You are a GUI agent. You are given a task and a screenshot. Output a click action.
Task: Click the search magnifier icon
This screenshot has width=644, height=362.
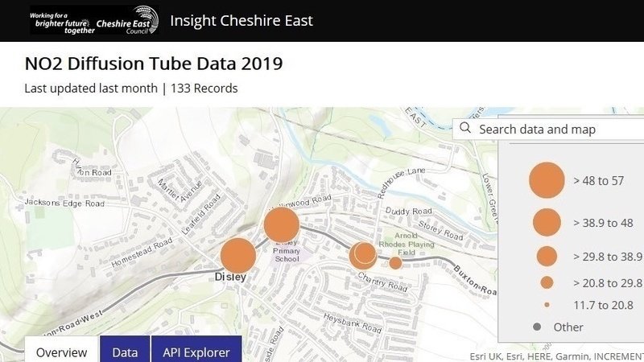click(x=465, y=128)
